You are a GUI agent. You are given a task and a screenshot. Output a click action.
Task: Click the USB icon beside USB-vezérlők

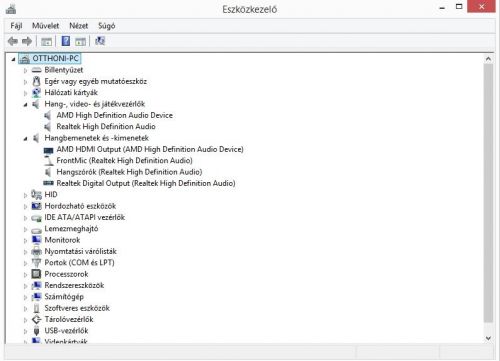coord(36,331)
